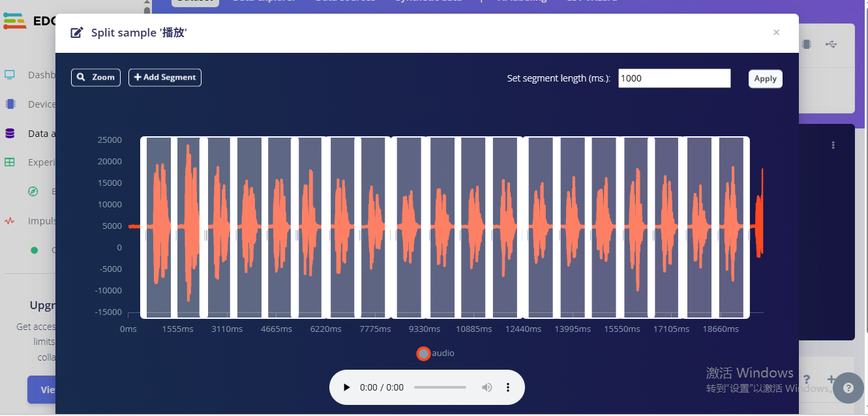This screenshot has width=868, height=416.
Task: Open Dashboard via monitor icon in sidebar
Action: coord(10,75)
